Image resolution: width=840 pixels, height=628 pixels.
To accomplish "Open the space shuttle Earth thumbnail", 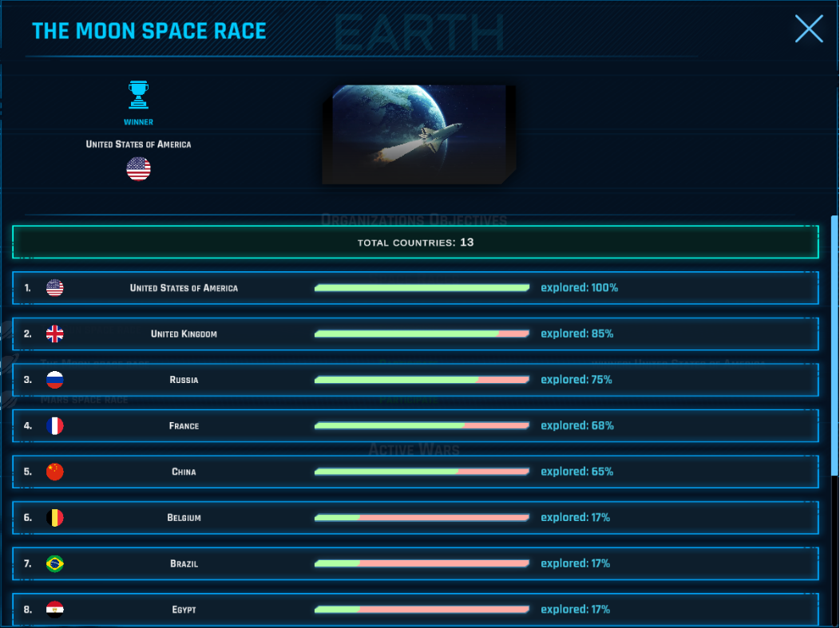I will [419, 134].
